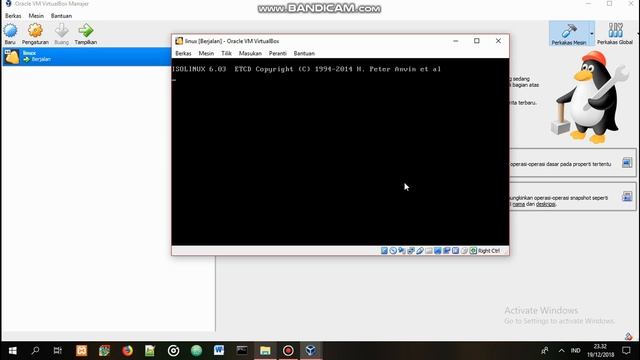
Task: Click shared folders icon in VM status bar
Action: [429, 251]
